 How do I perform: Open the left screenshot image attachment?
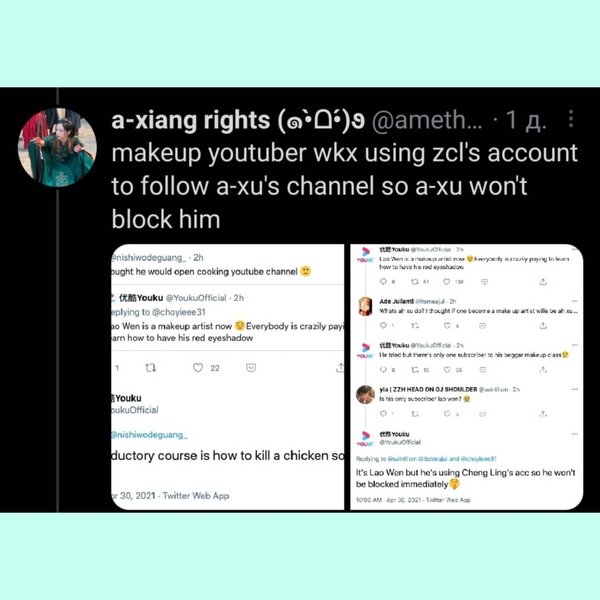pyautogui.click(x=227, y=377)
